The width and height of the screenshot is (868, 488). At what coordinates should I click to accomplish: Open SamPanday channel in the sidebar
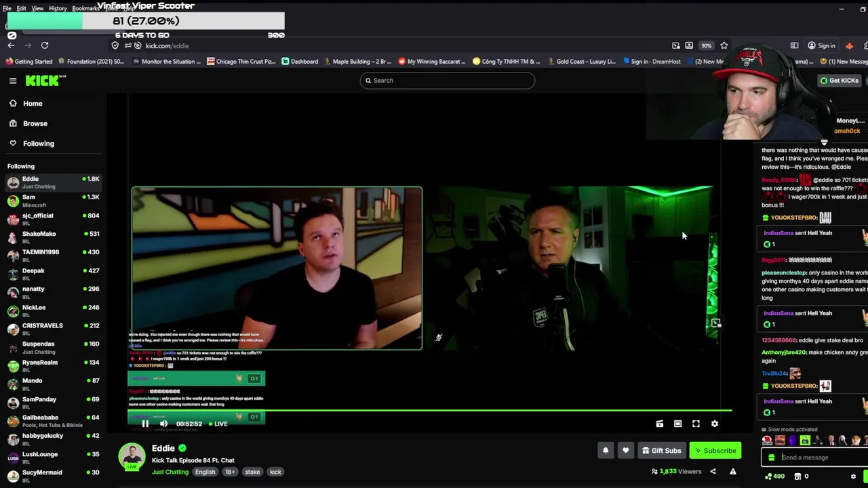pyautogui.click(x=53, y=403)
